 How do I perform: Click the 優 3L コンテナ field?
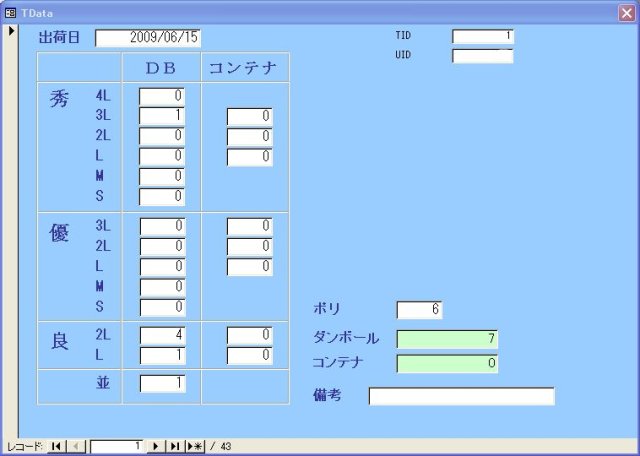click(249, 226)
